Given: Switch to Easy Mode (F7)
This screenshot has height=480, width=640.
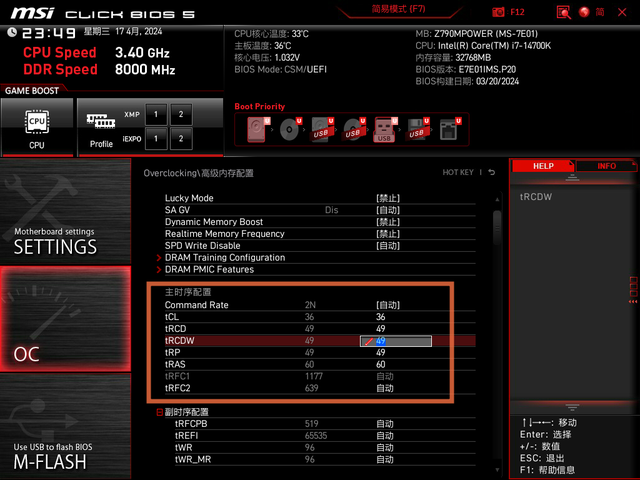Looking at the screenshot, I should coord(398,9).
